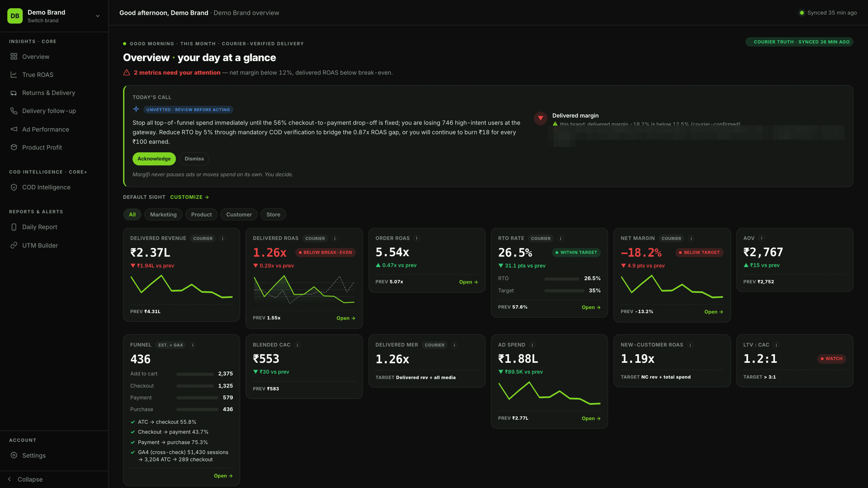Open the Delivered ROAS card details
Viewport: 868px width, 488px height.
pos(346,319)
